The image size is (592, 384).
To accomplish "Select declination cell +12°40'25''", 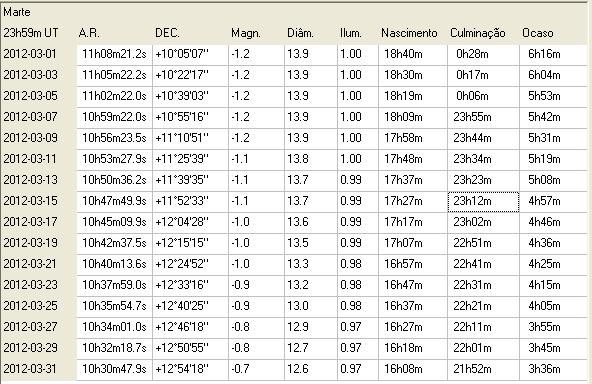I will [x=191, y=307].
